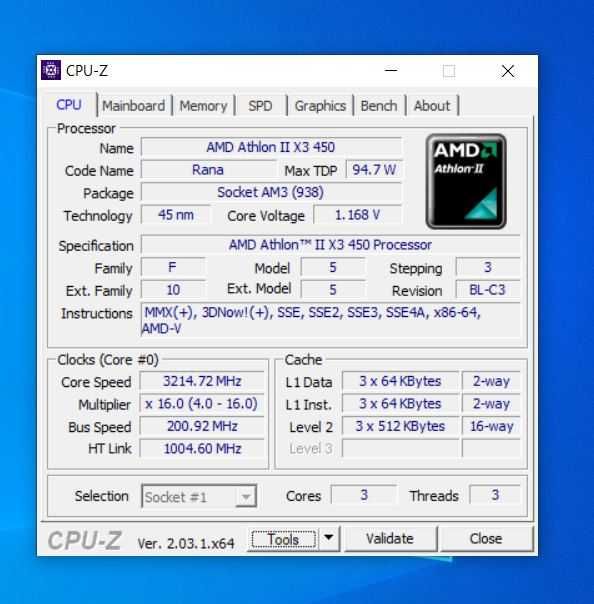Click the Ext. Family value 10
Screen dimensions: 594x604
[173, 290]
